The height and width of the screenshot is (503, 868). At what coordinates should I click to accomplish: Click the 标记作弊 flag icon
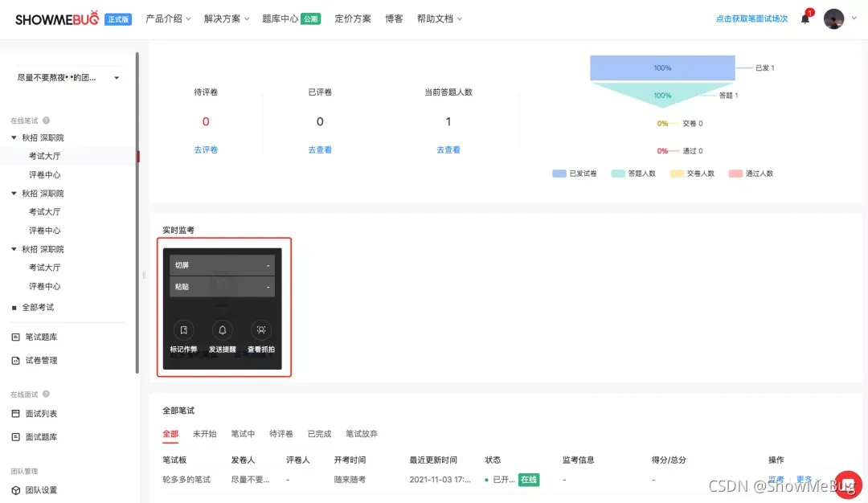183,329
